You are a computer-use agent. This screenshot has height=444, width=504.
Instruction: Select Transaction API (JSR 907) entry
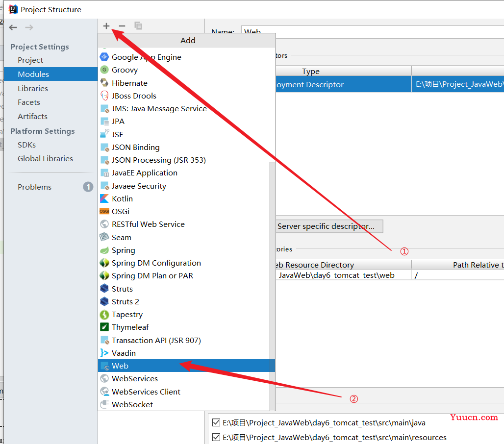point(183,340)
